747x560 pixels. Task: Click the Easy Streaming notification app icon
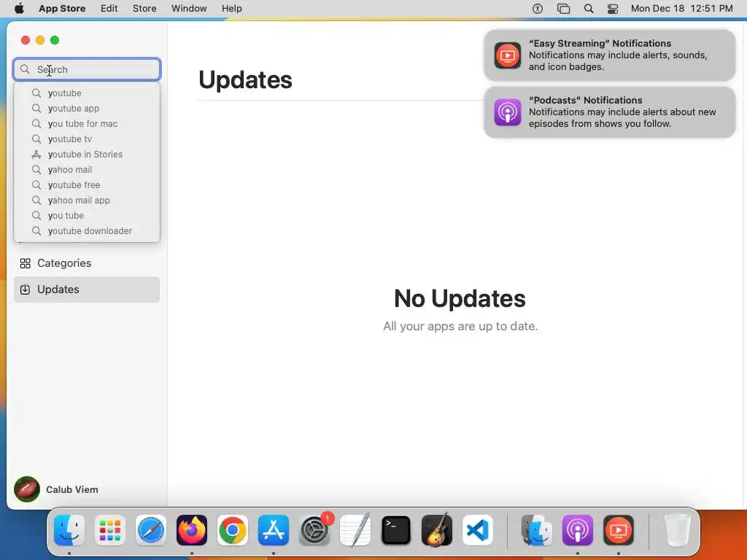[x=508, y=55]
